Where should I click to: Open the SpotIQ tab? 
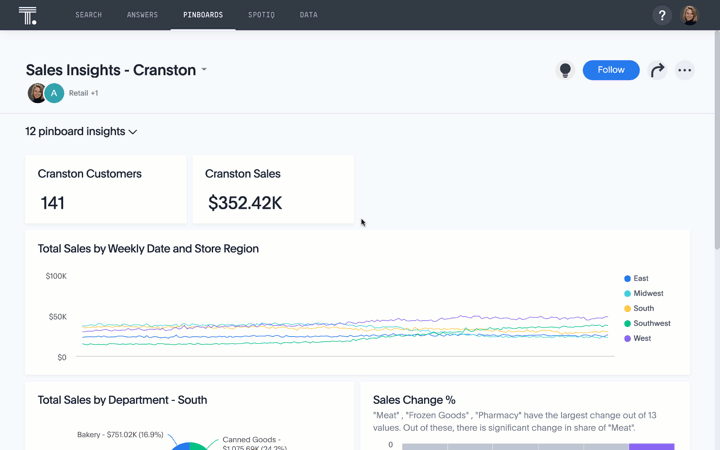[x=261, y=15]
